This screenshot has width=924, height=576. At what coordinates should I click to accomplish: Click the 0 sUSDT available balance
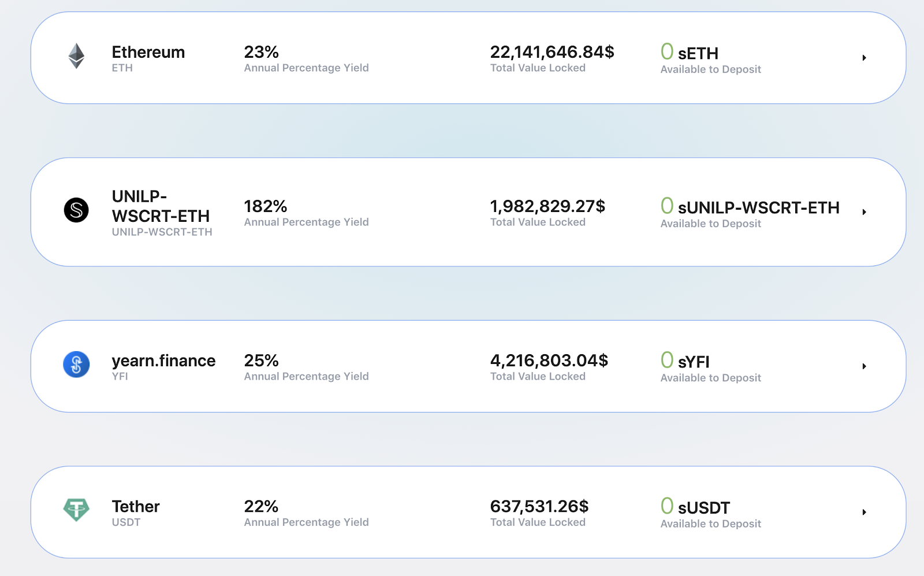(695, 507)
